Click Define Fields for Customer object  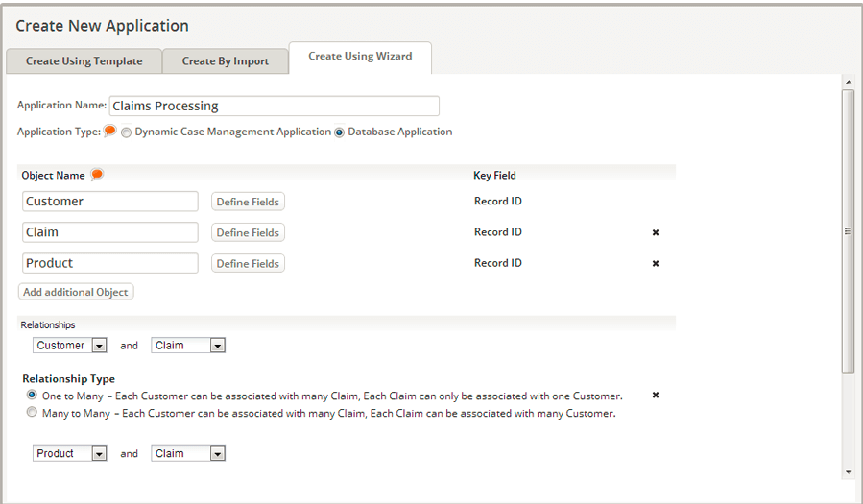point(248,202)
